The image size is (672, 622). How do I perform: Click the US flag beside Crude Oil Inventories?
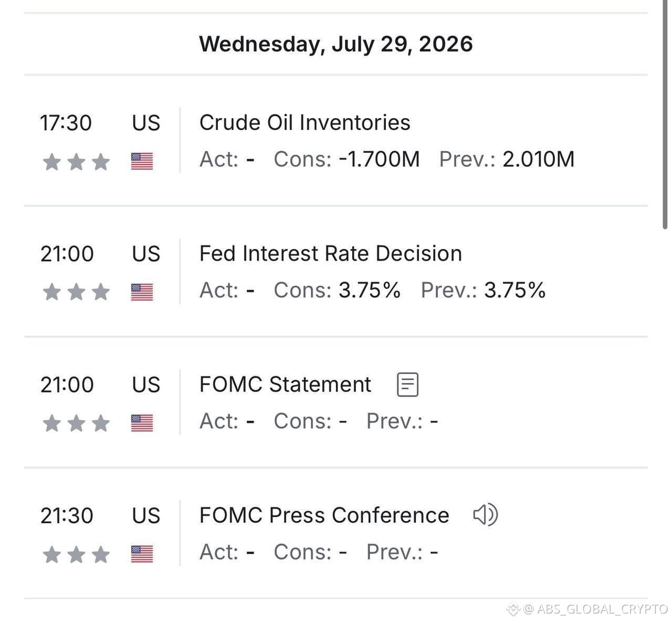(x=142, y=161)
